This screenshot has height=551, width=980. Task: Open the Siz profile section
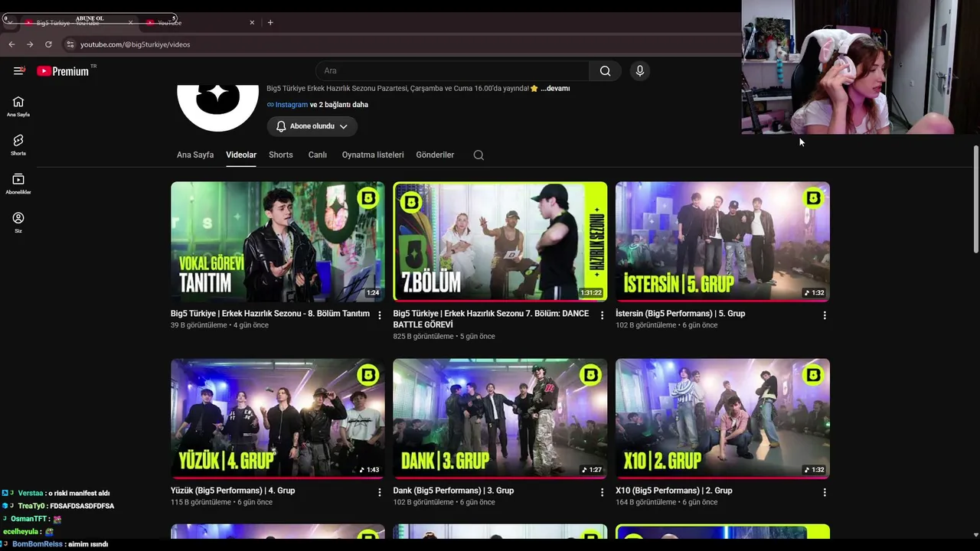click(18, 223)
